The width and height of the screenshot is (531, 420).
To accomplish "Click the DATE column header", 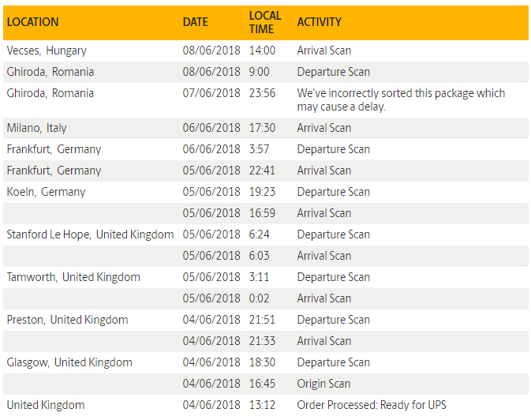I will click(x=196, y=22).
